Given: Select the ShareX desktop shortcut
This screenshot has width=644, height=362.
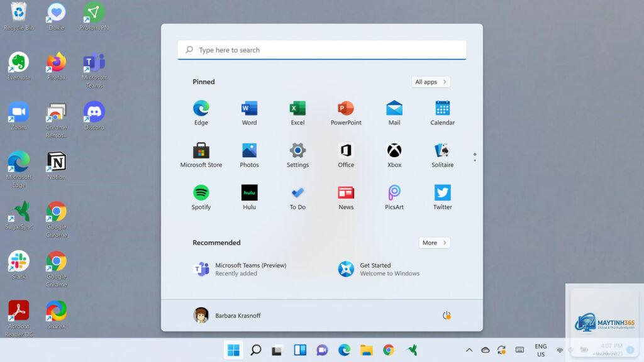Looking at the screenshot, I should click(x=56, y=315).
